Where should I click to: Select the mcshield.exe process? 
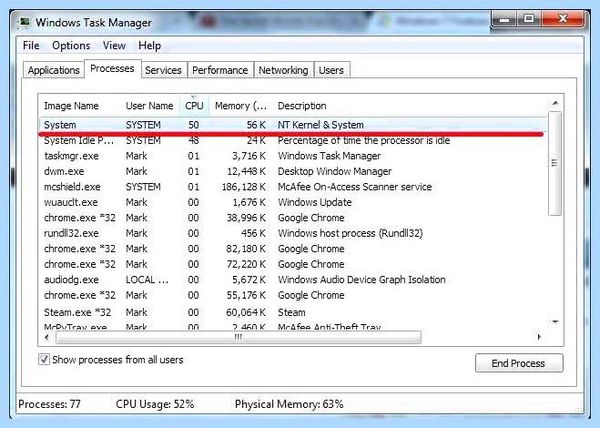[293, 187]
